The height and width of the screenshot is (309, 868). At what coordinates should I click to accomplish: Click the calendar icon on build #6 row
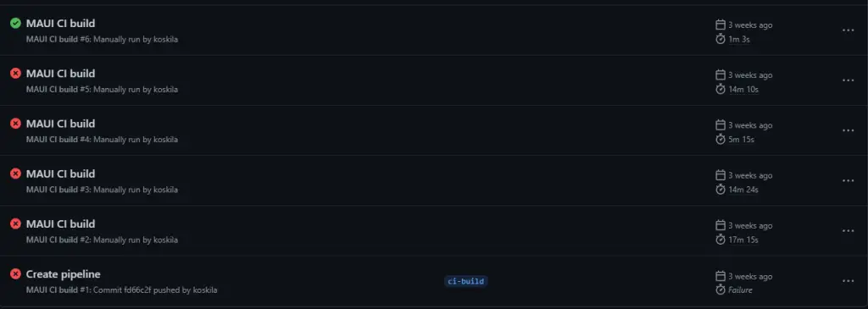click(x=721, y=25)
